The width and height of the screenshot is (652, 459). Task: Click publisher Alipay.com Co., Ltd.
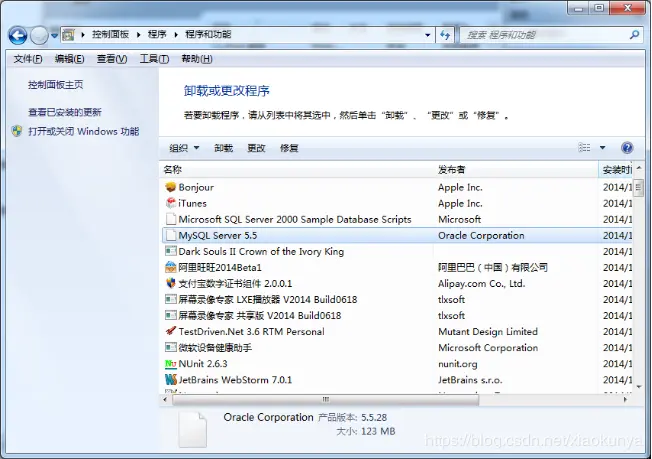pos(482,284)
